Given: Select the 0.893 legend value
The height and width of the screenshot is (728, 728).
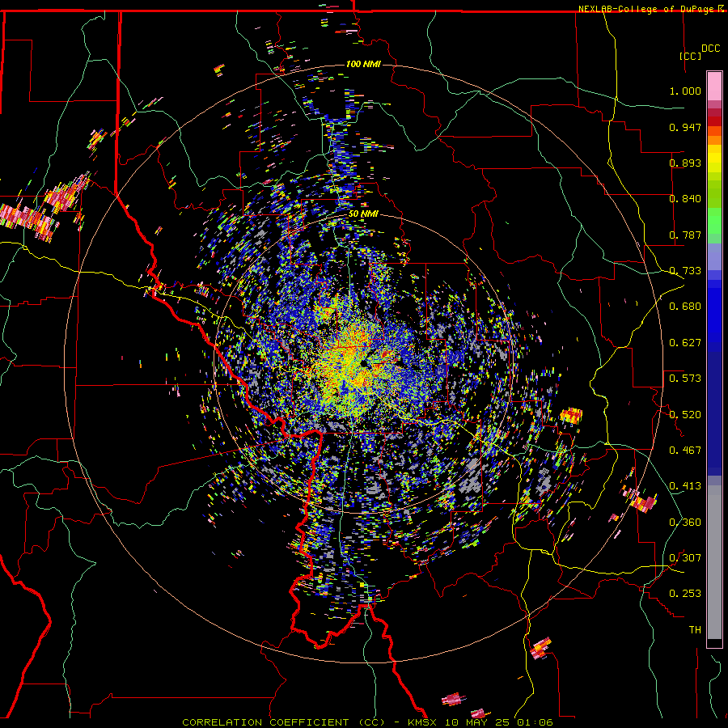Looking at the screenshot, I should (x=685, y=163).
